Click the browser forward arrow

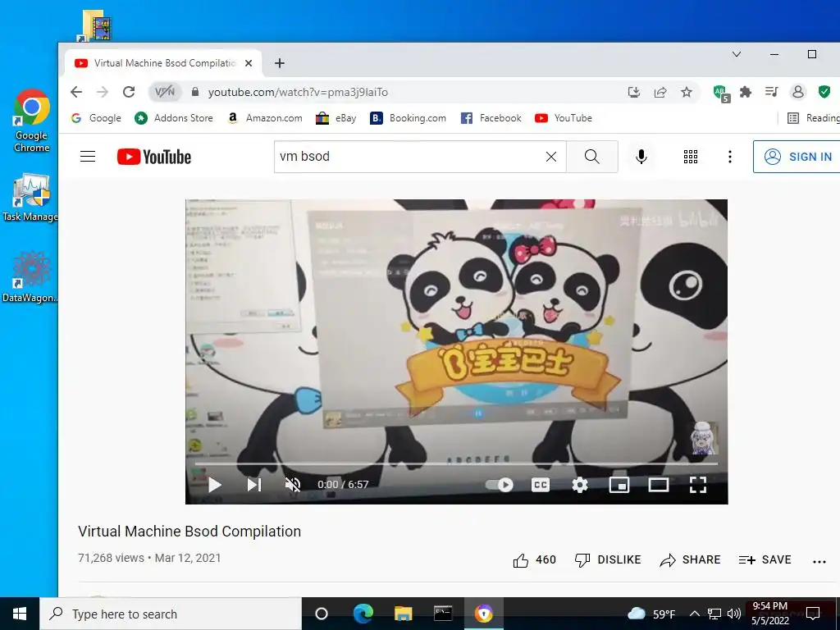click(x=103, y=92)
